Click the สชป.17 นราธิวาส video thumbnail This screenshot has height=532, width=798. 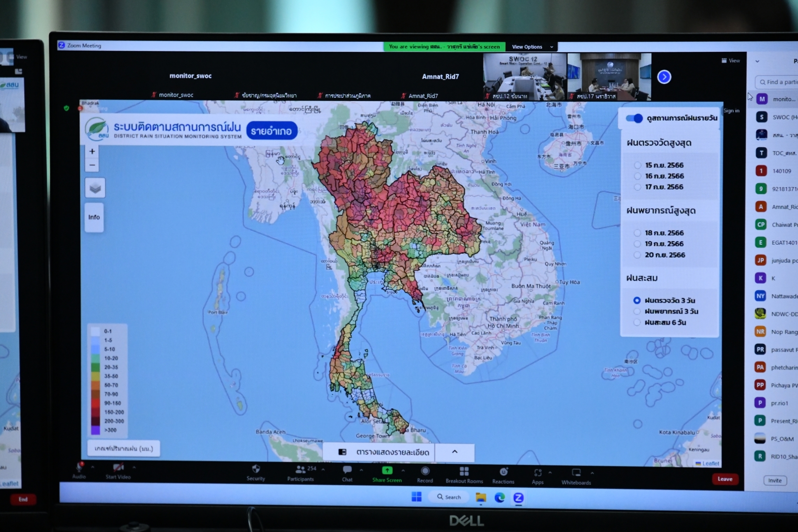point(609,77)
